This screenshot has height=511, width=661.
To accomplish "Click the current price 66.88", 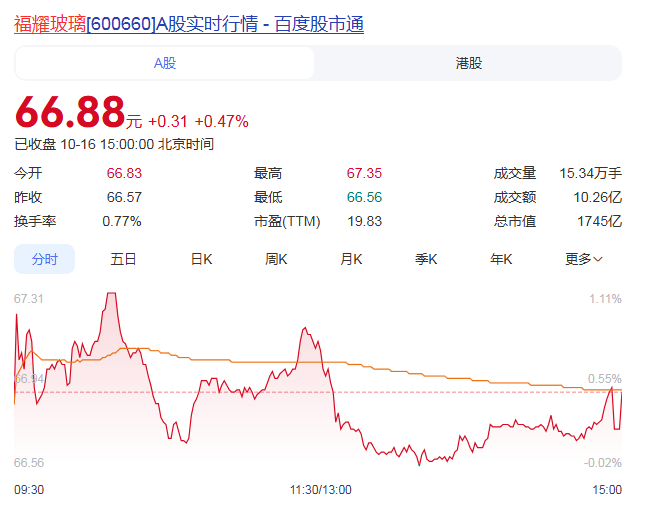I will click(70, 112).
